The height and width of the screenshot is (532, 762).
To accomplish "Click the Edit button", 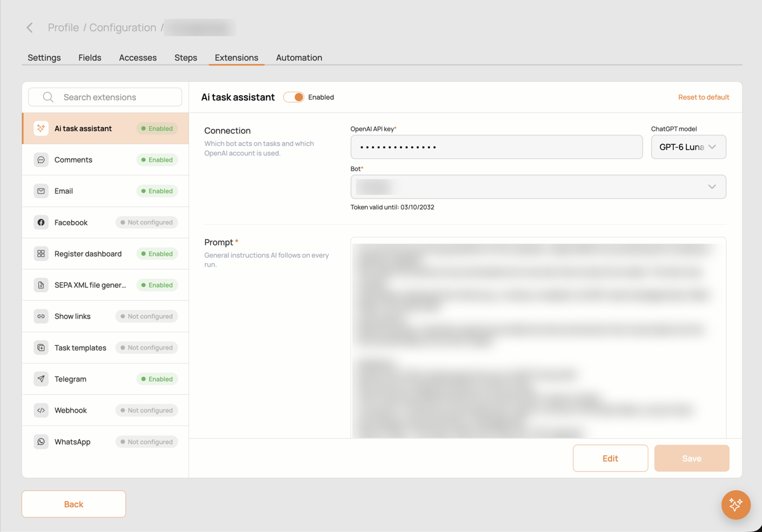I will click(x=610, y=458).
